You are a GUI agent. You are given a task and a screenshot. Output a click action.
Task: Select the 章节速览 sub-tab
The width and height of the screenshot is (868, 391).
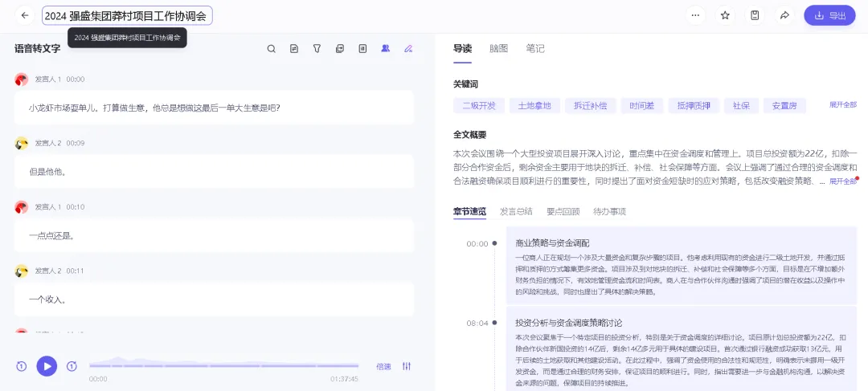pos(470,211)
